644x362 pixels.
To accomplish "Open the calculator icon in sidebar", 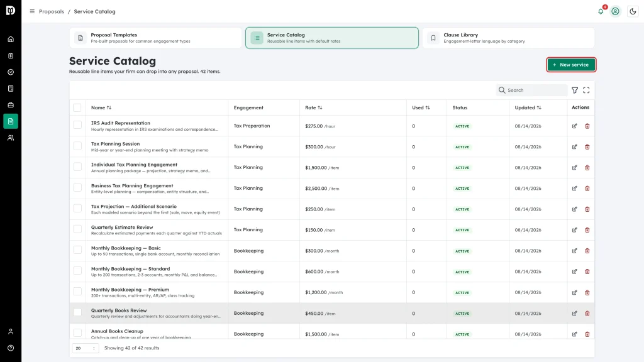I will pyautogui.click(x=11, y=89).
